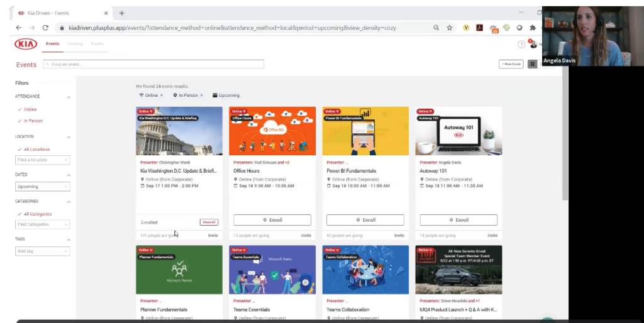Invite people to Kia Washington D.C. event
Image resolution: width=644 pixels, height=323 pixels.
[x=213, y=236]
